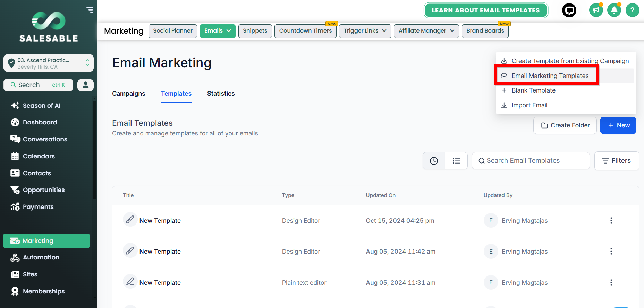Click pencil icon of Aug 05 11:42 template

130,250
